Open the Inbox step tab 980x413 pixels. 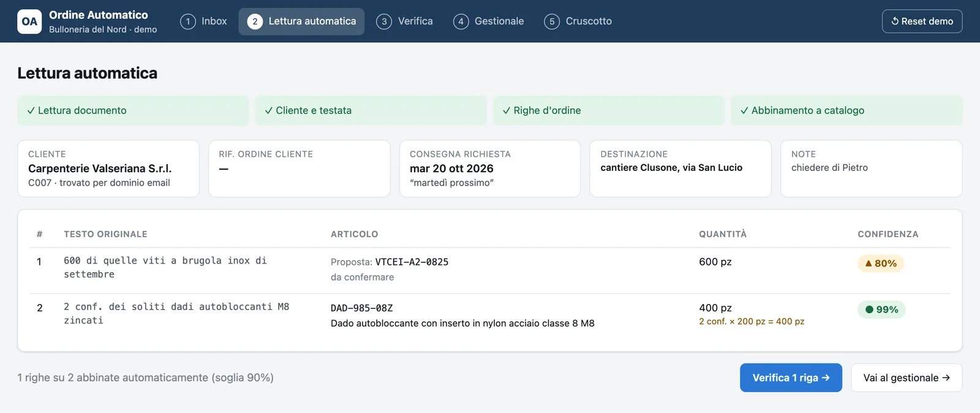point(203,21)
